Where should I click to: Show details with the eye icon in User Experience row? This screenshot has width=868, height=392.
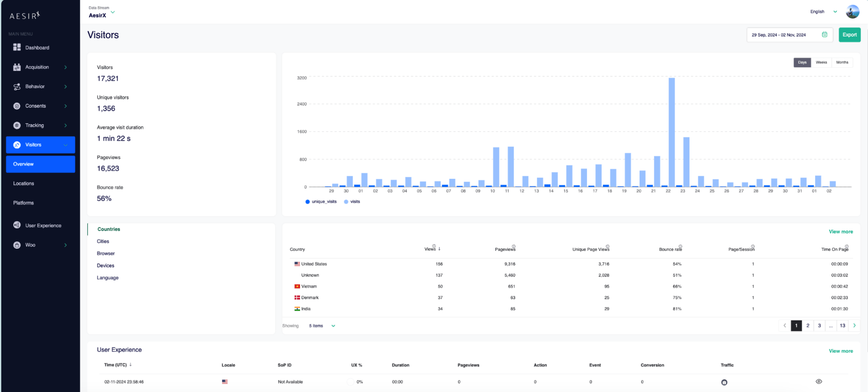(x=818, y=381)
